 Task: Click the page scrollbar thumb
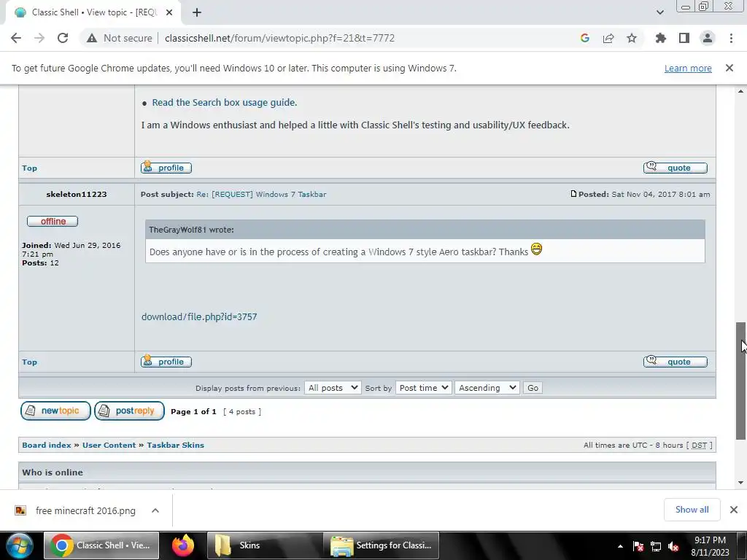pyautogui.click(x=740, y=381)
